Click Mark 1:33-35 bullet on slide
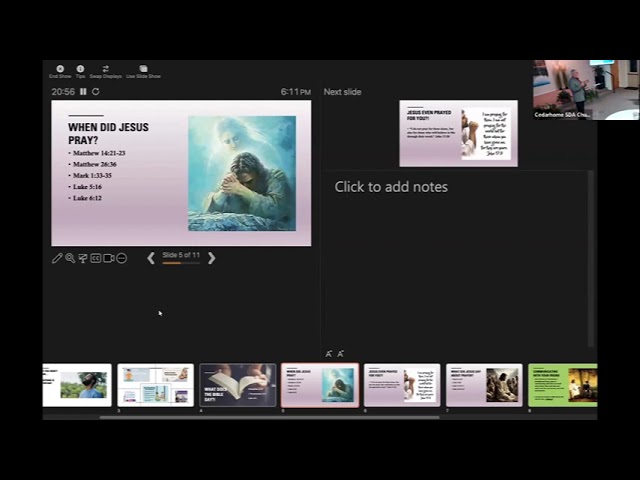The height and width of the screenshot is (480, 640). 92,176
